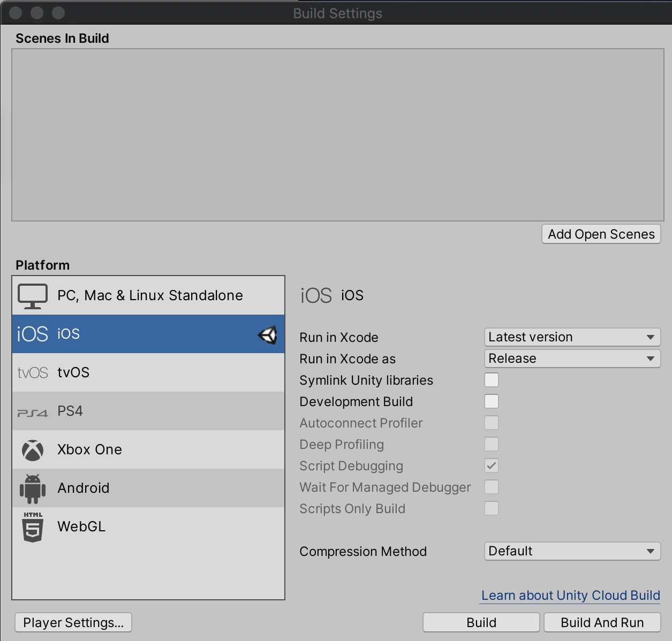Viewport: 672px width, 641px height.
Task: Click the Unity logo on the iOS row
Action: (268, 334)
